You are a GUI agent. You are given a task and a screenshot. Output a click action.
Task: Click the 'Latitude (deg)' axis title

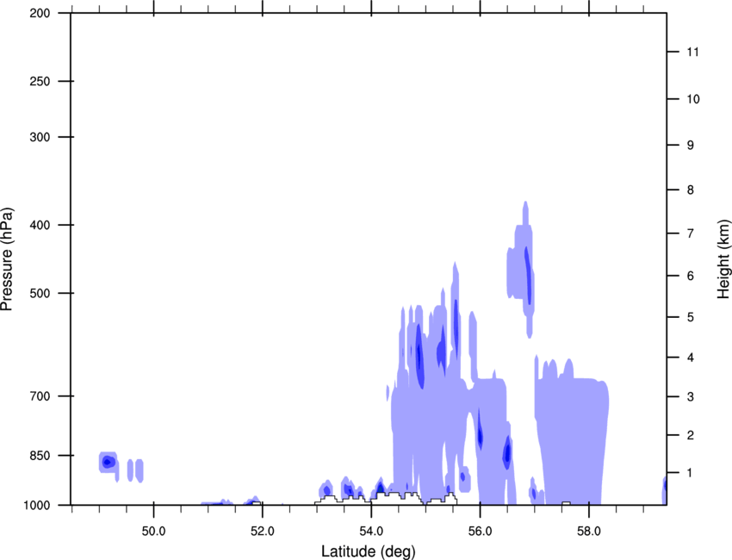click(368, 551)
